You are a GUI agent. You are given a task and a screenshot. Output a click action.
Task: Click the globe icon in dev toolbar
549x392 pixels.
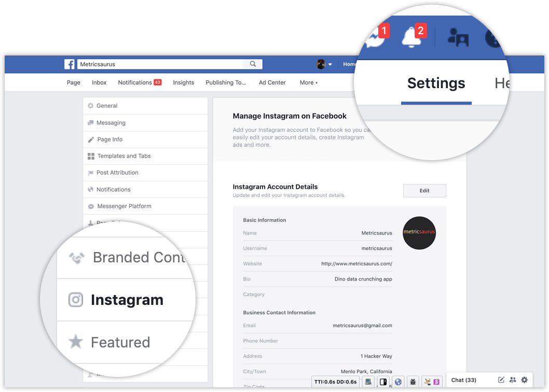coord(398,382)
